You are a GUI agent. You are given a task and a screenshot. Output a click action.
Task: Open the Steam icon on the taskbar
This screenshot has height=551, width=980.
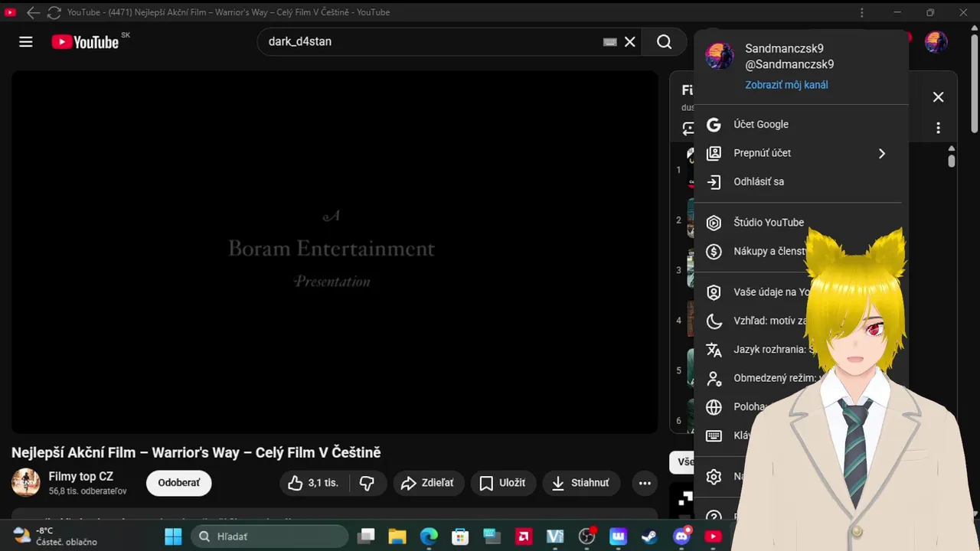[649, 536]
